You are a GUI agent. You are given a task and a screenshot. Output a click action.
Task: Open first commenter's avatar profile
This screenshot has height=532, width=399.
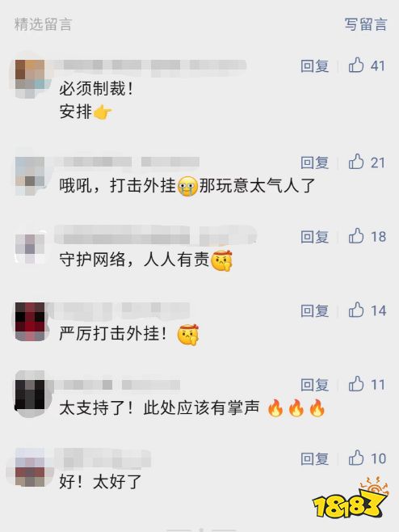point(30,74)
